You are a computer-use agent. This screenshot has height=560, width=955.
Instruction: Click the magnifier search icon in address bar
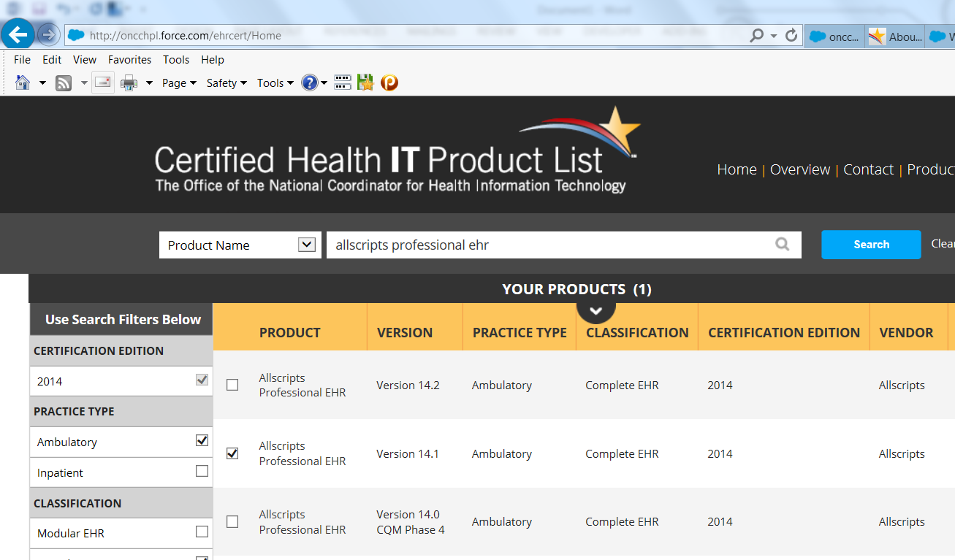click(756, 35)
